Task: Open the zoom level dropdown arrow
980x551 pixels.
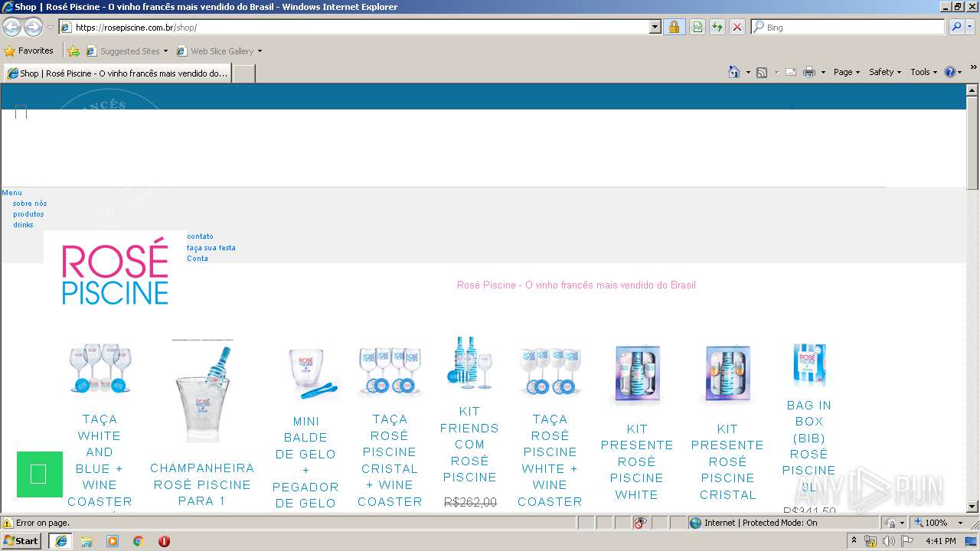Action: coord(960,523)
